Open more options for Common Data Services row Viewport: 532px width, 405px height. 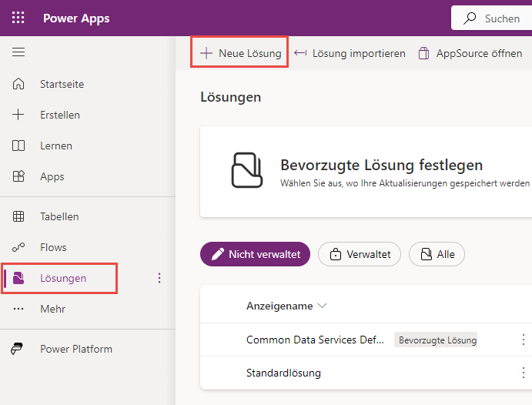[524, 340]
